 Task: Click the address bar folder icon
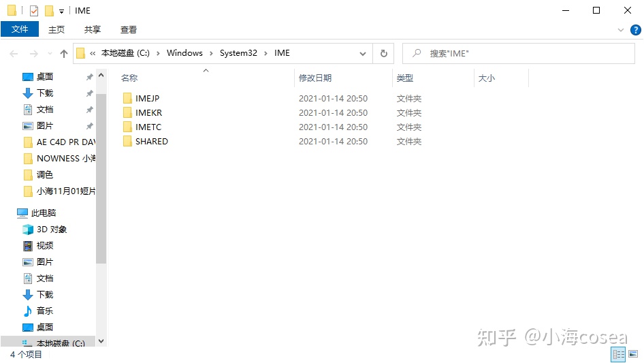pos(81,53)
